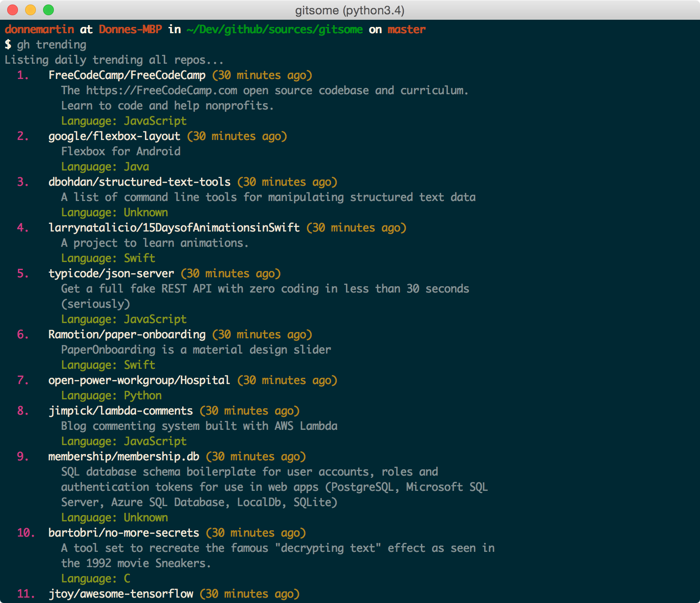The height and width of the screenshot is (603, 700).
Task: Click 'Language: JavaScript' under json-server
Action: 124,319
